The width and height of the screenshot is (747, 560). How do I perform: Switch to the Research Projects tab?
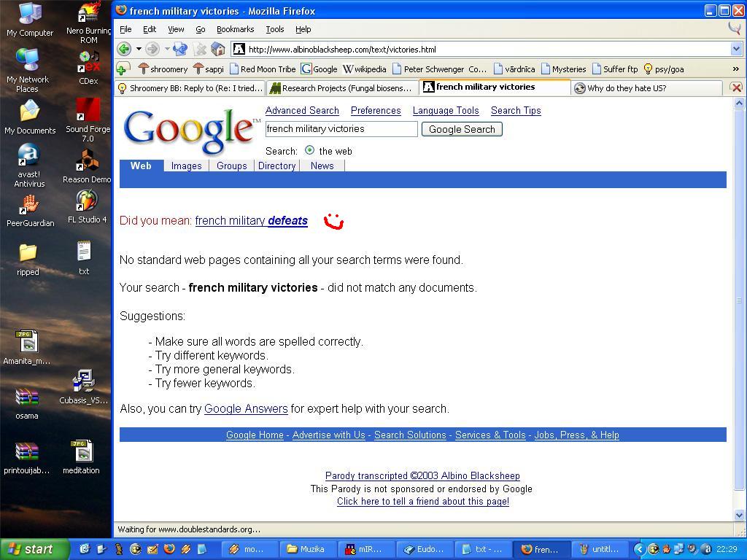coord(341,88)
